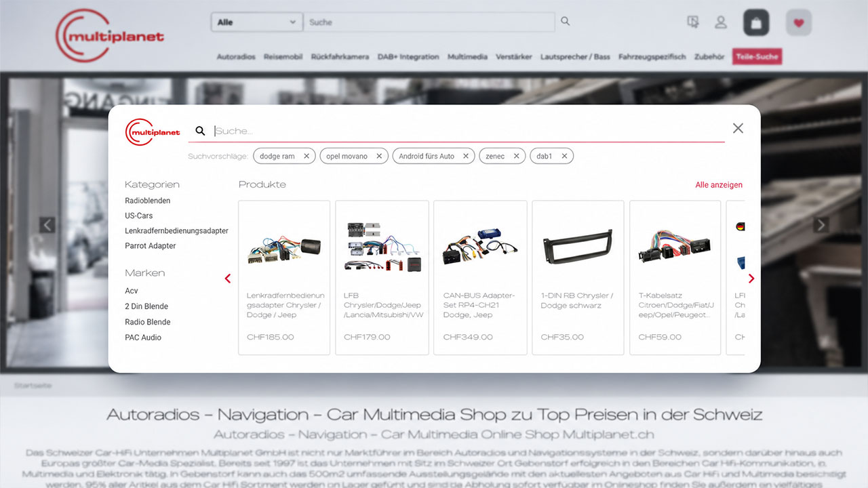Click the header 'Suche' input field
Screen dimensions: 868x488
(429, 22)
